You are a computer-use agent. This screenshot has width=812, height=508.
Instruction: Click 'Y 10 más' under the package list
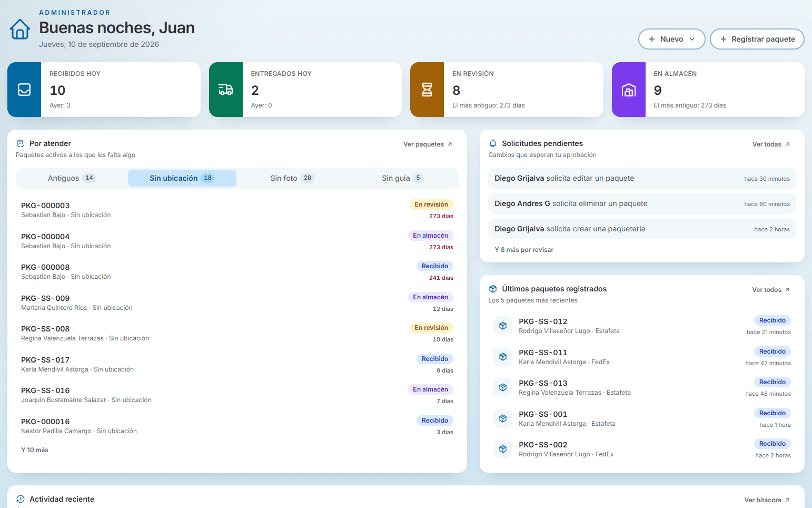[35, 450]
